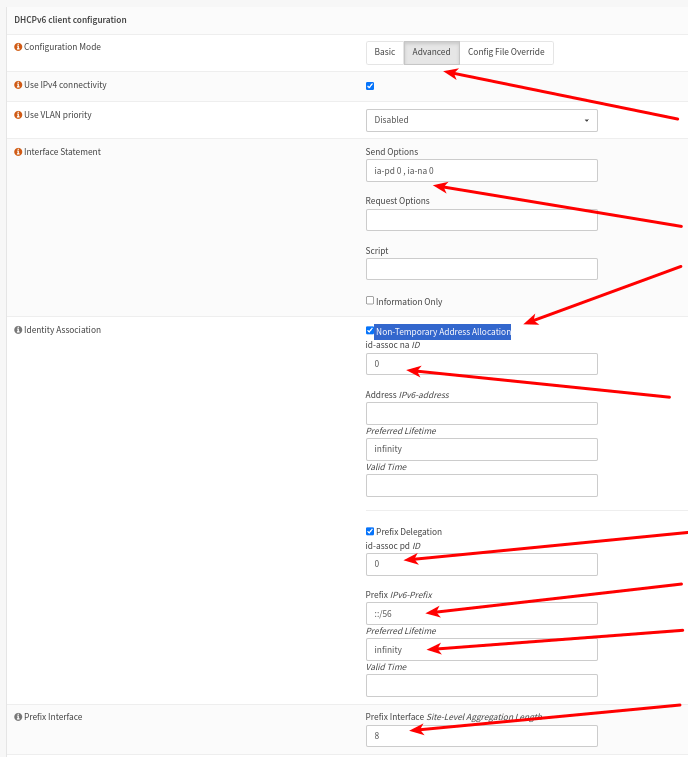Viewport: 688px width, 757px height.
Task: Click info icon beside Configuration Mode
Action: (18, 47)
